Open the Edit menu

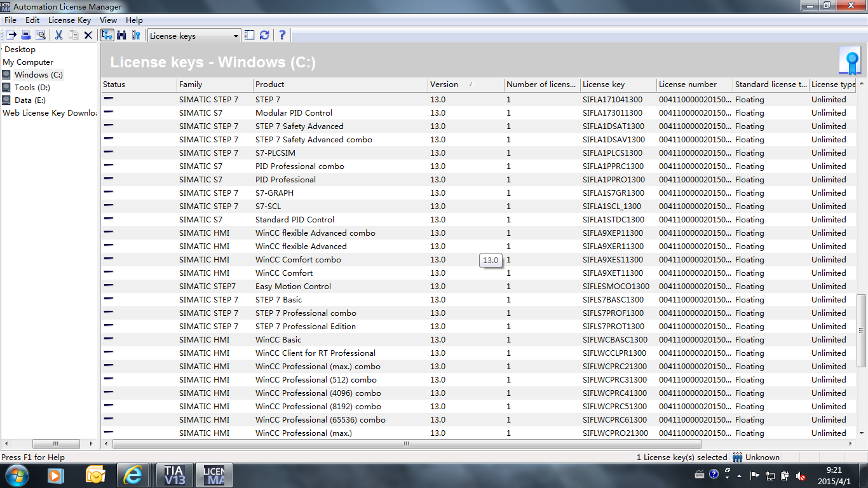point(32,20)
